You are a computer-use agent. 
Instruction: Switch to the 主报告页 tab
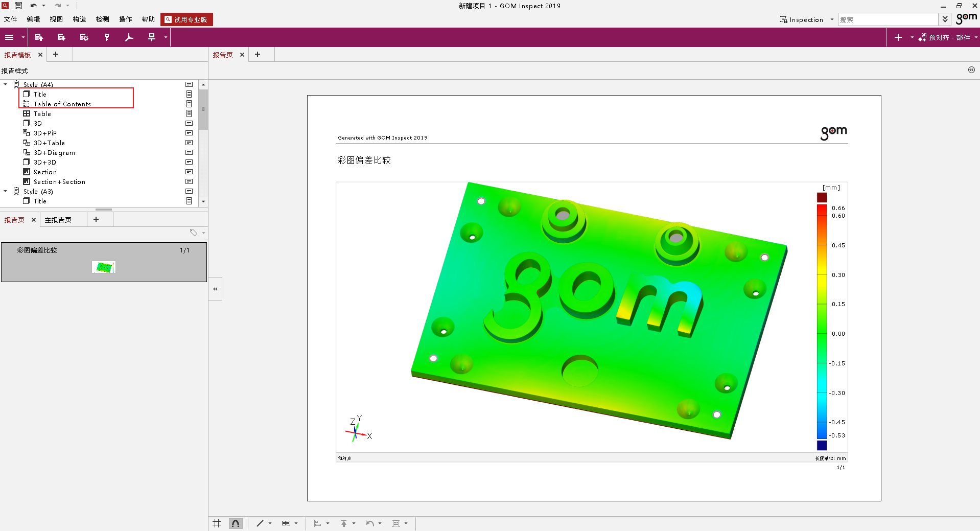point(58,220)
